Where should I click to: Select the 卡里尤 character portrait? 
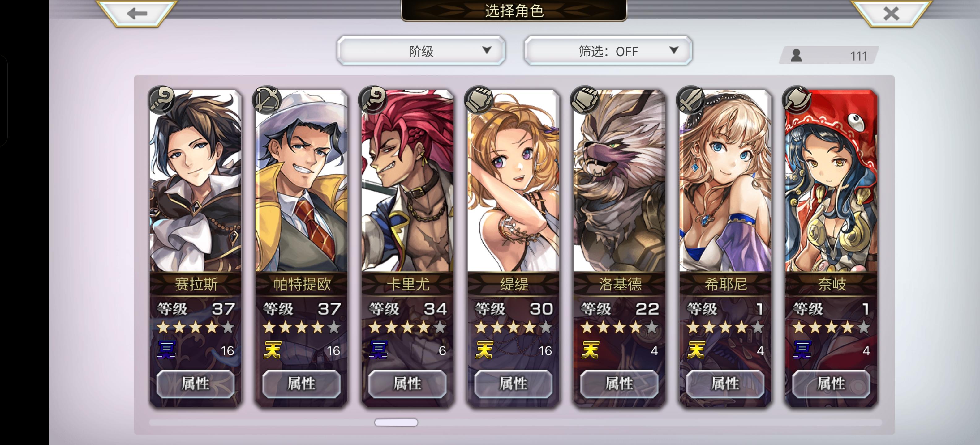pyautogui.click(x=407, y=180)
